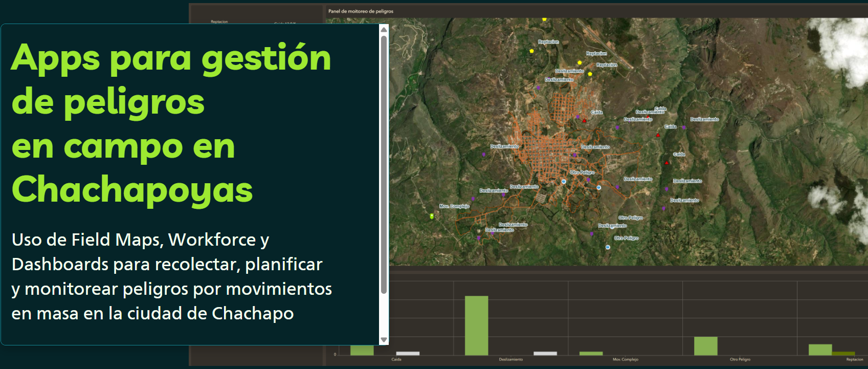Click the 'Uso de Field Maps' description paragraph
This screenshot has width=868, height=369.
click(171, 276)
